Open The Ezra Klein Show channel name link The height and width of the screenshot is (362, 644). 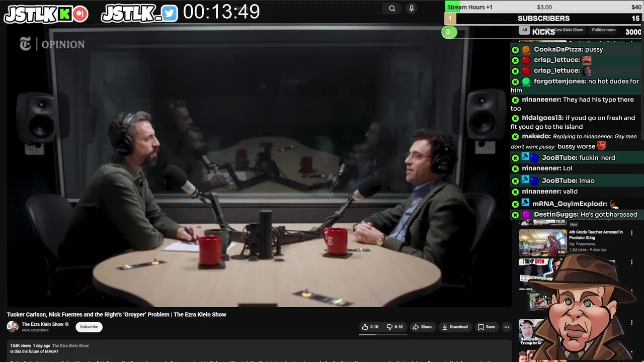click(x=42, y=324)
